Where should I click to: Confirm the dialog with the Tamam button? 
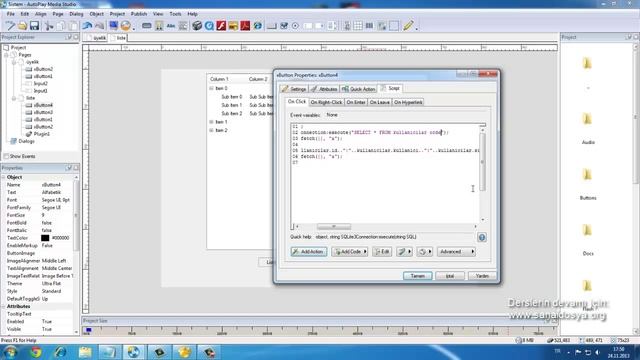418,276
